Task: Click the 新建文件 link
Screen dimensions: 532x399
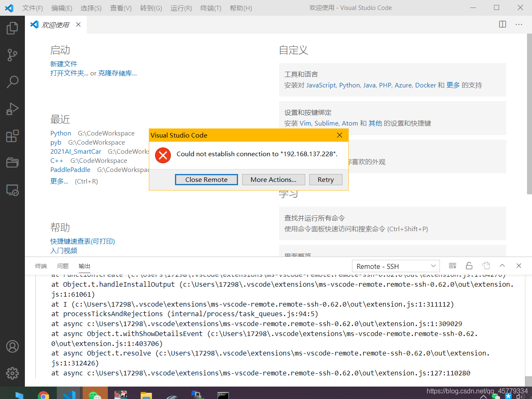Action: point(64,64)
